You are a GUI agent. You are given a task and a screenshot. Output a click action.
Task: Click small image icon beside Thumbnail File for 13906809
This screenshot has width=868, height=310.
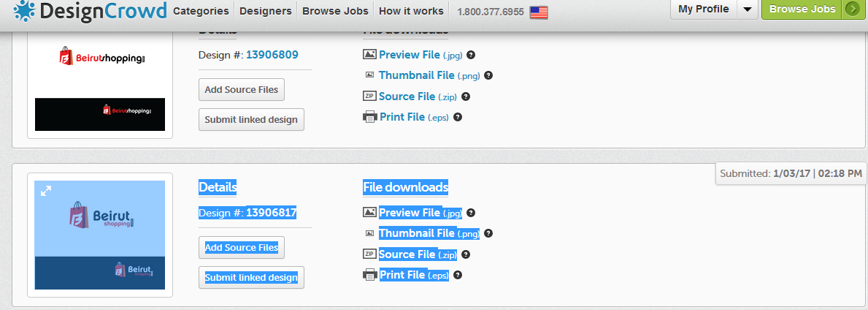coord(370,75)
